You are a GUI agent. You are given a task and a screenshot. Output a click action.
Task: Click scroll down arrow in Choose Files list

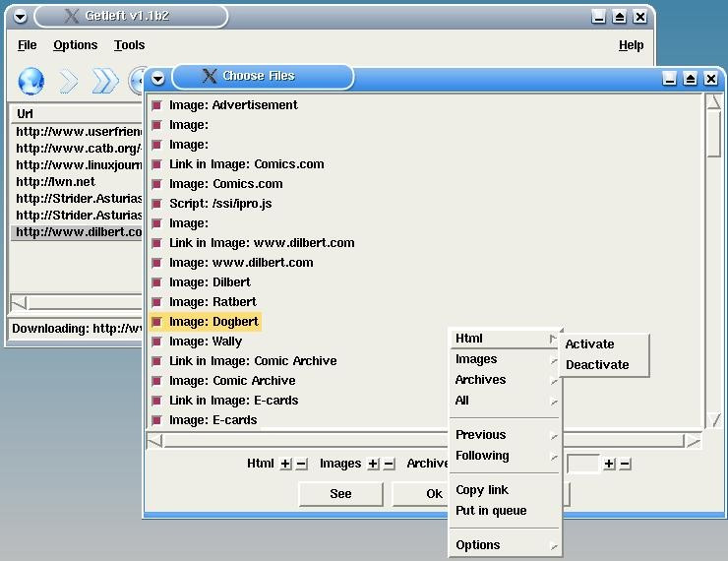pos(713,420)
